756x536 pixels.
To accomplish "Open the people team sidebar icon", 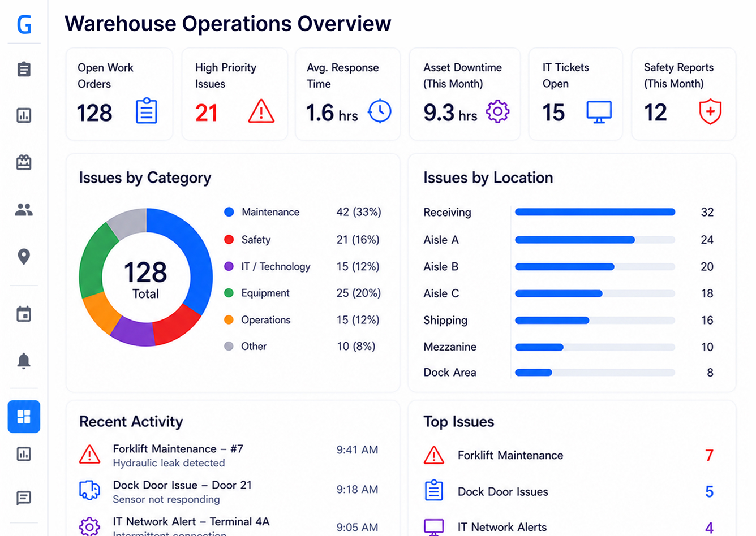I will [24, 210].
